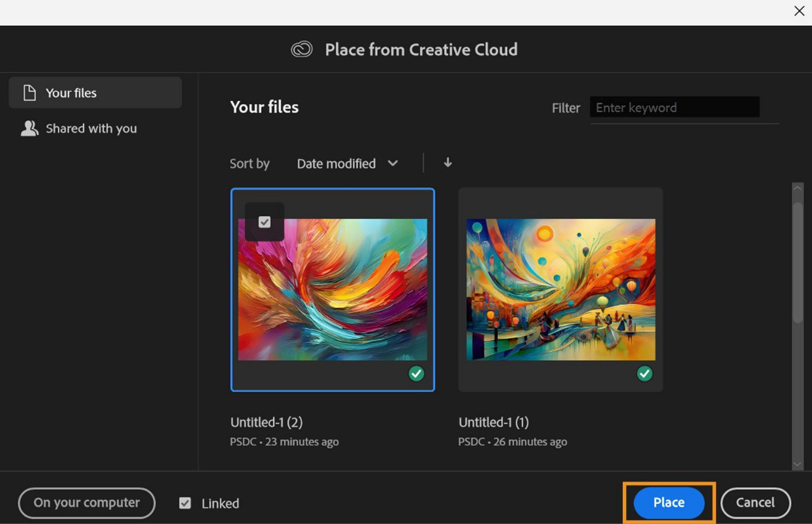Image resolution: width=812 pixels, height=524 pixels.
Task: Select the Untitled-1 (1) thumbnail
Action: tap(560, 288)
